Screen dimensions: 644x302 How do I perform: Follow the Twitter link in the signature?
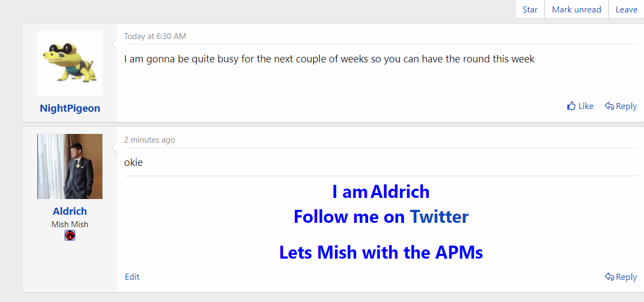(439, 216)
